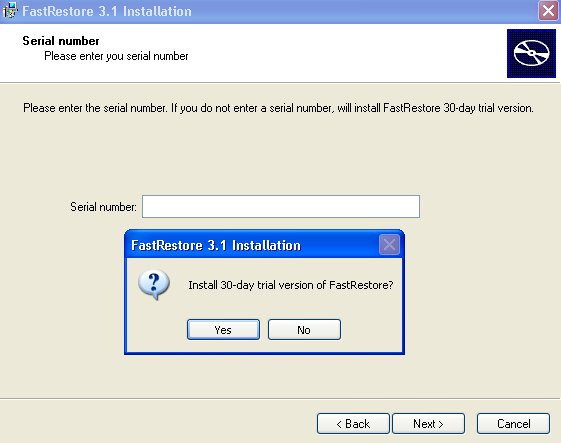This screenshot has width=561, height=443.
Task: Focus the Serial number text box
Action: click(281, 206)
